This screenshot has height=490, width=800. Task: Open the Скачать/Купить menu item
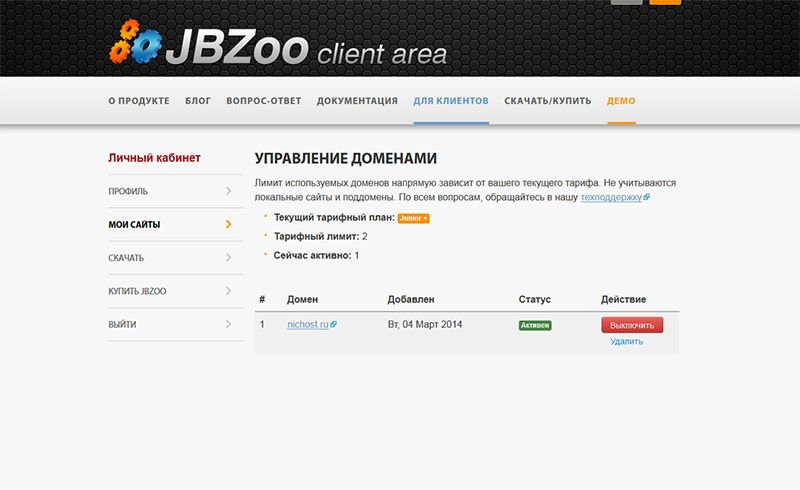pos(547,101)
